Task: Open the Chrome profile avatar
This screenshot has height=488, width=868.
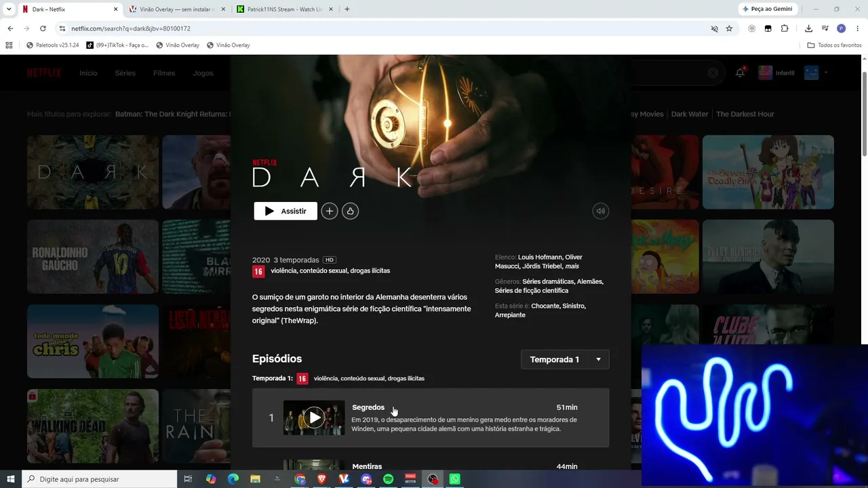Action: point(842,28)
